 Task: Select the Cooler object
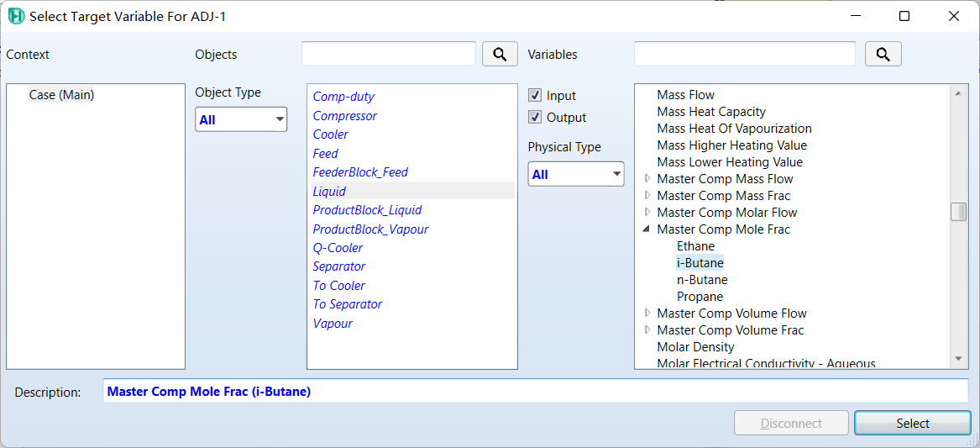pyautogui.click(x=331, y=134)
